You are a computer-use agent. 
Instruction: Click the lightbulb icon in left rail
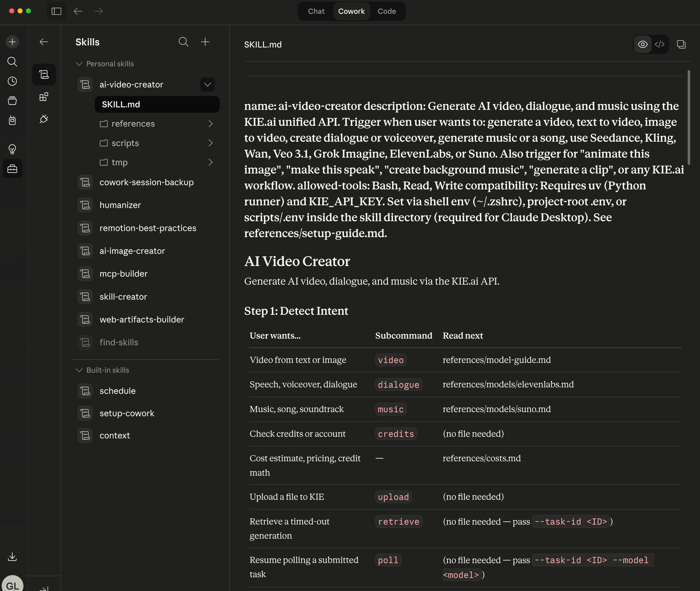tap(12, 149)
